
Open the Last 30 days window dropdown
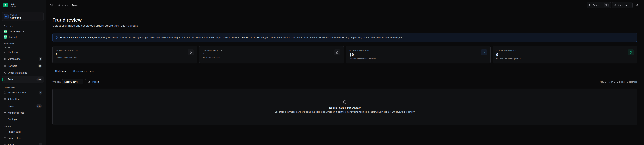point(73,82)
